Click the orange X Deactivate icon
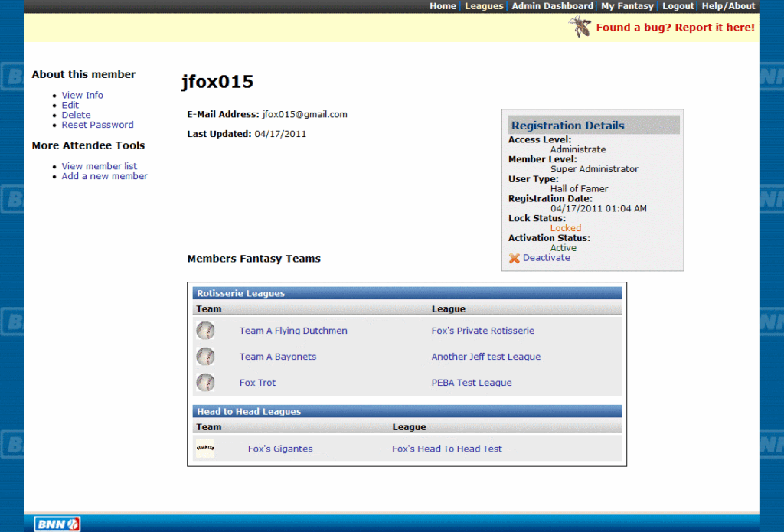The height and width of the screenshot is (532, 784). point(514,258)
